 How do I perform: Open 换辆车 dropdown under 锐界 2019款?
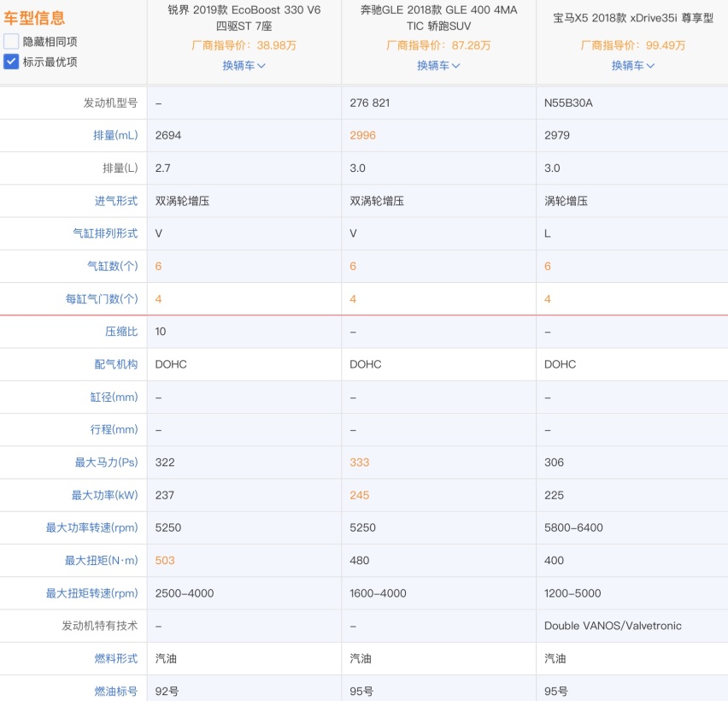tap(244, 66)
